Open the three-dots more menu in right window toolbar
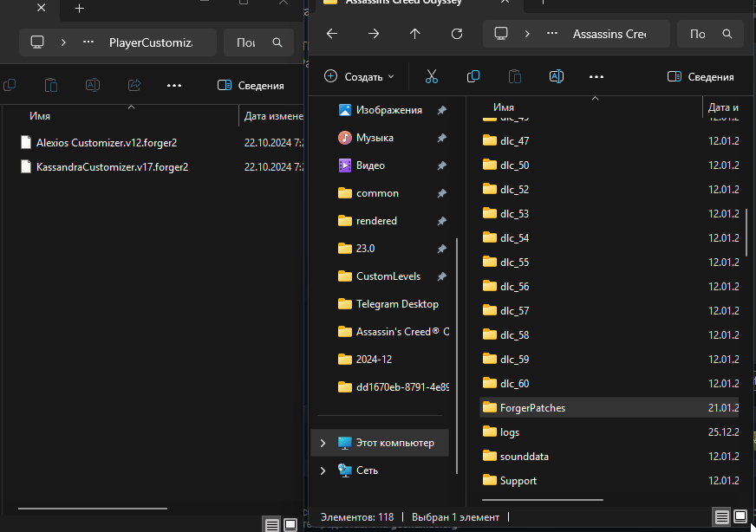The image size is (756, 532). click(596, 76)
